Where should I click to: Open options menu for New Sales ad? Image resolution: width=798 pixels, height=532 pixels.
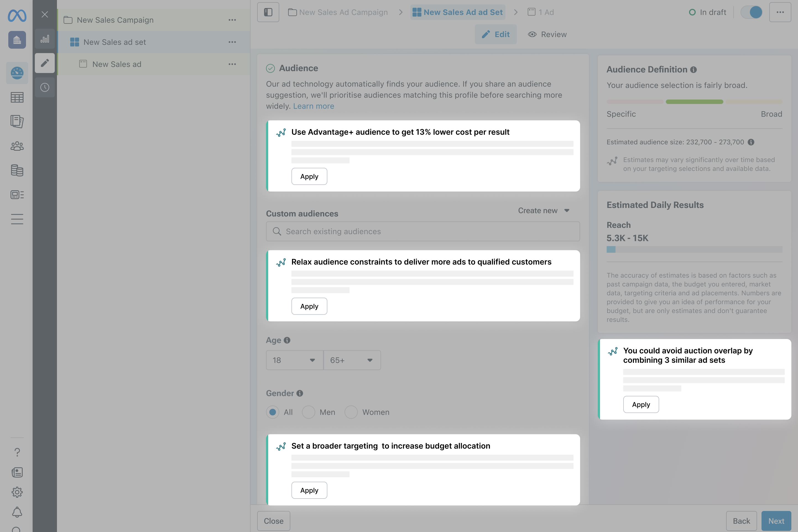(232, 64)
